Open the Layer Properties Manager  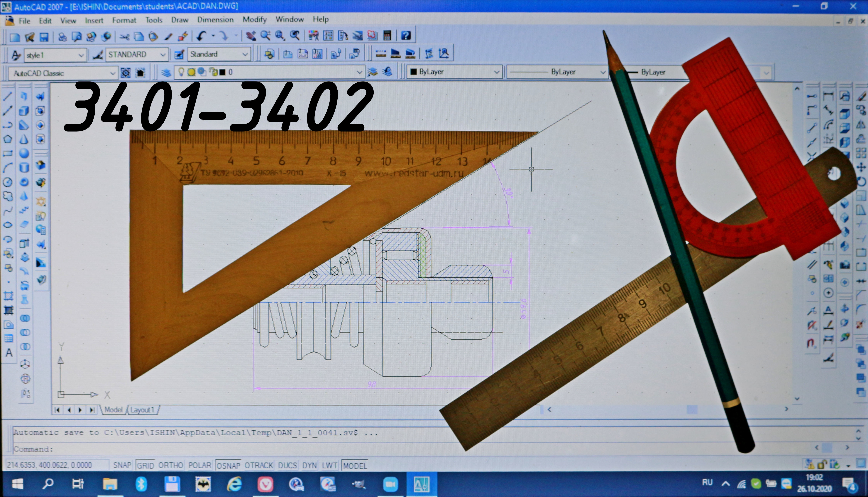pyautogui.click(x=166, y=72)
